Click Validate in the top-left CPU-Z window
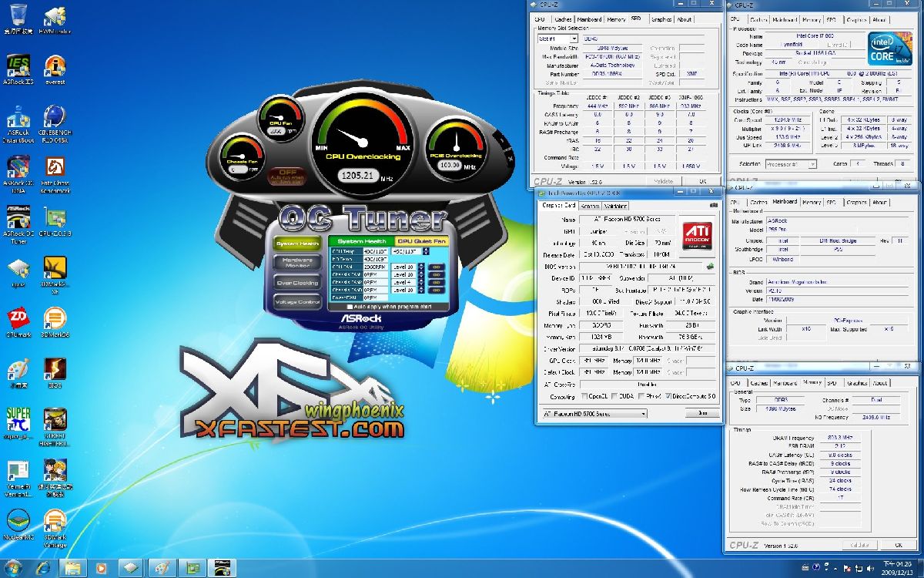924x578 pixels. click(x=663, y=182)
